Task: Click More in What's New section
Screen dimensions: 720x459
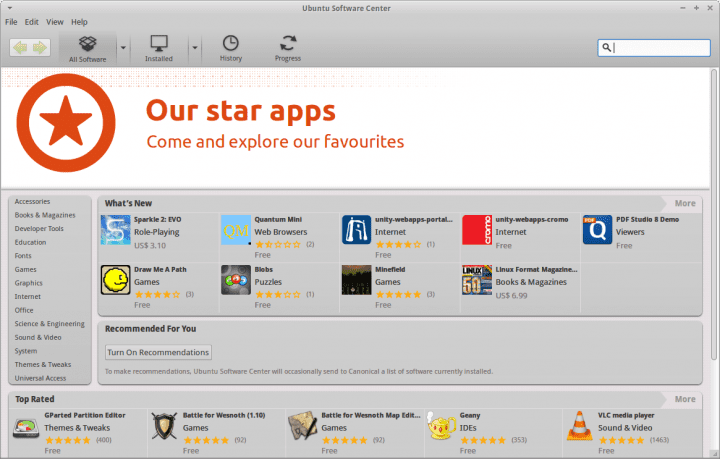Action: click(x=685, y=203)
